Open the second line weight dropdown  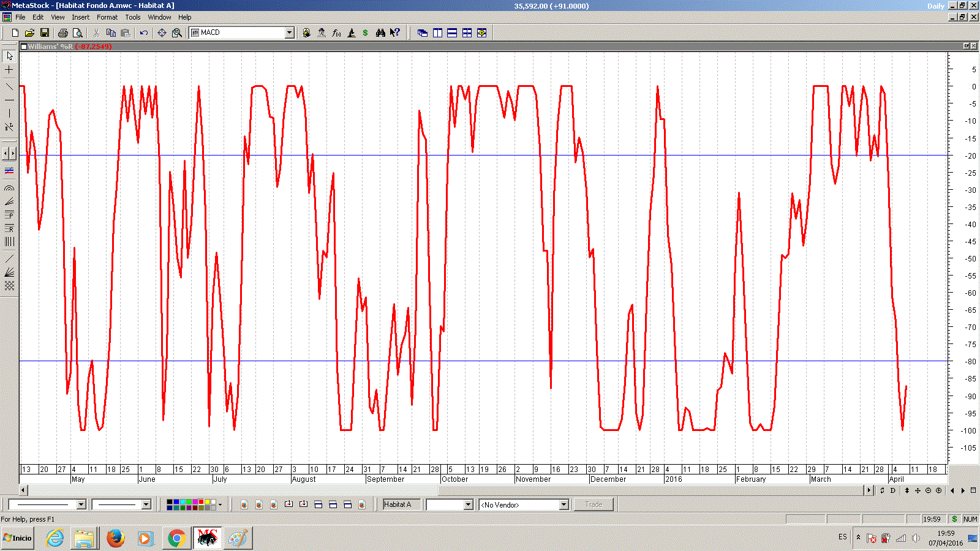click(146, 504)
